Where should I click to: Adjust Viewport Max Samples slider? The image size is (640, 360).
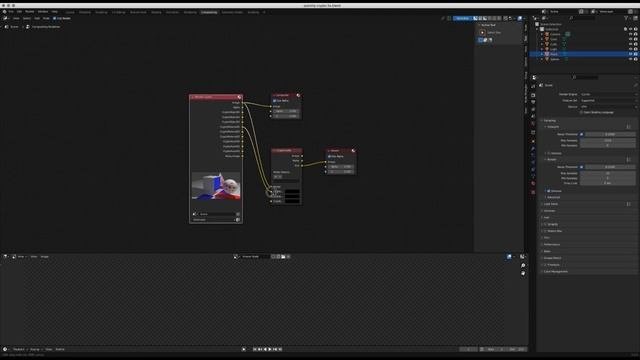point(607,140)
